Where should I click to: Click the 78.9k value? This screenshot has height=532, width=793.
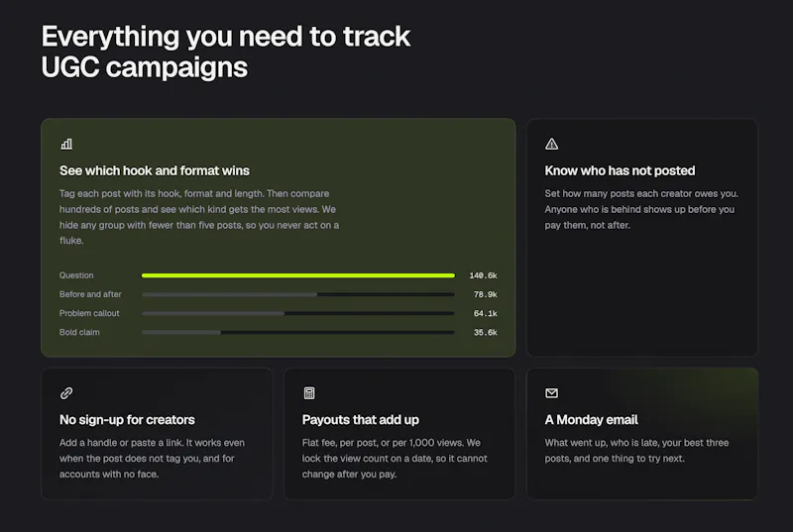point(485,294)
